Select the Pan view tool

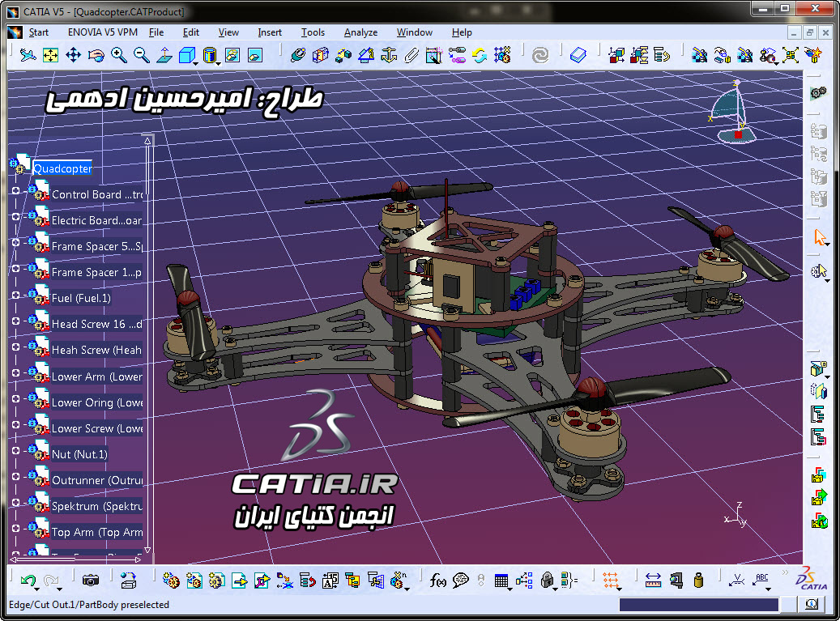point(74,54)
